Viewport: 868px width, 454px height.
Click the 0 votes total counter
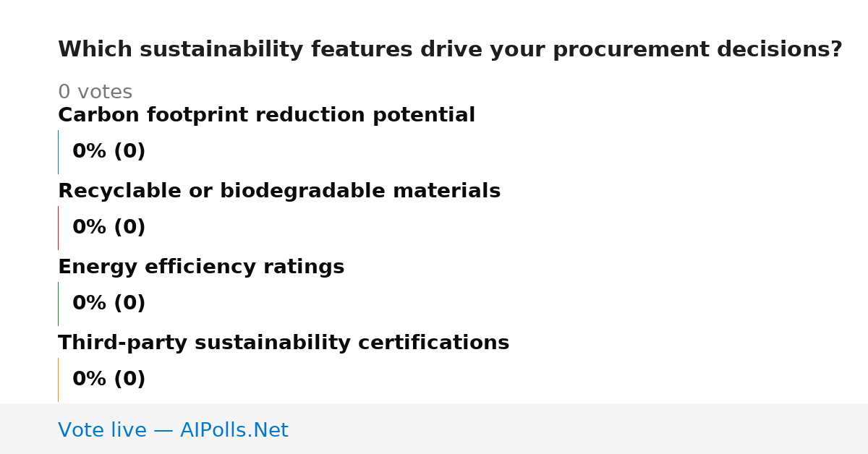[x=95, y=93]
